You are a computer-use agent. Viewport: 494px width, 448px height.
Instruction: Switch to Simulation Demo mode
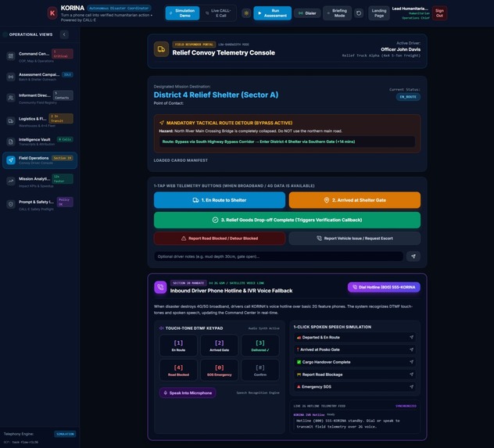(182, 13)
